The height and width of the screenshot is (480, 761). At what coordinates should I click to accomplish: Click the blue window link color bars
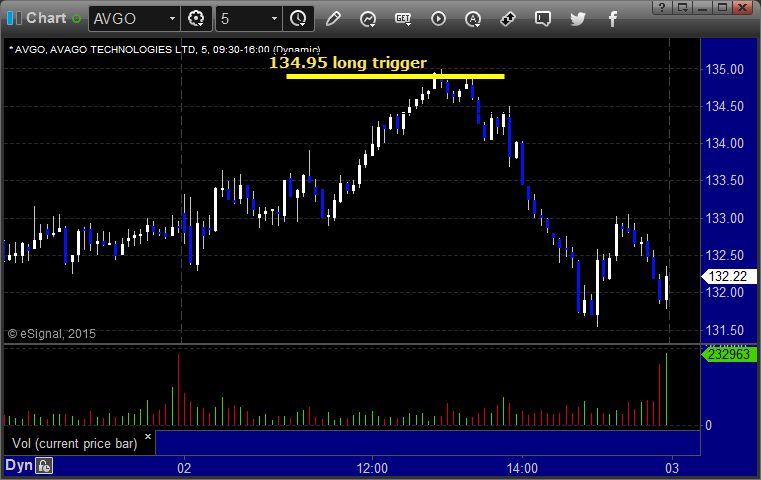coord(14,18)
